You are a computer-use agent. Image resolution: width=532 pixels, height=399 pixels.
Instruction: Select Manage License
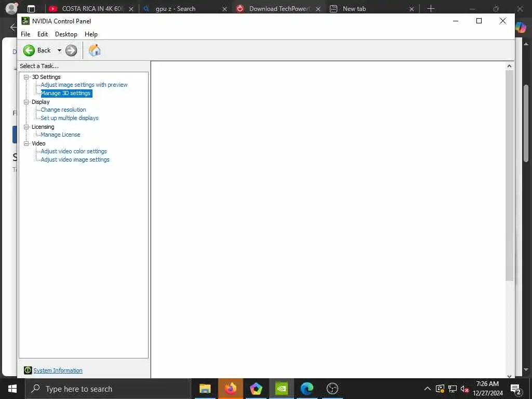tap(60, 135)
